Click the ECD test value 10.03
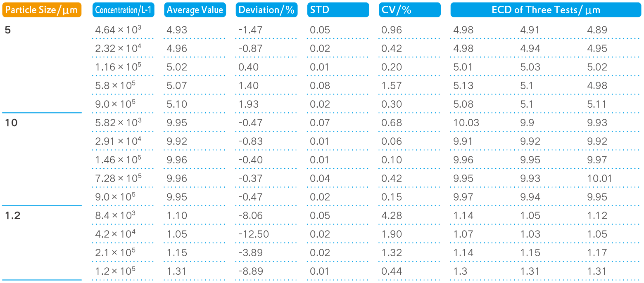This screenshot has height=283, width=644. click(x=466, y=123)
